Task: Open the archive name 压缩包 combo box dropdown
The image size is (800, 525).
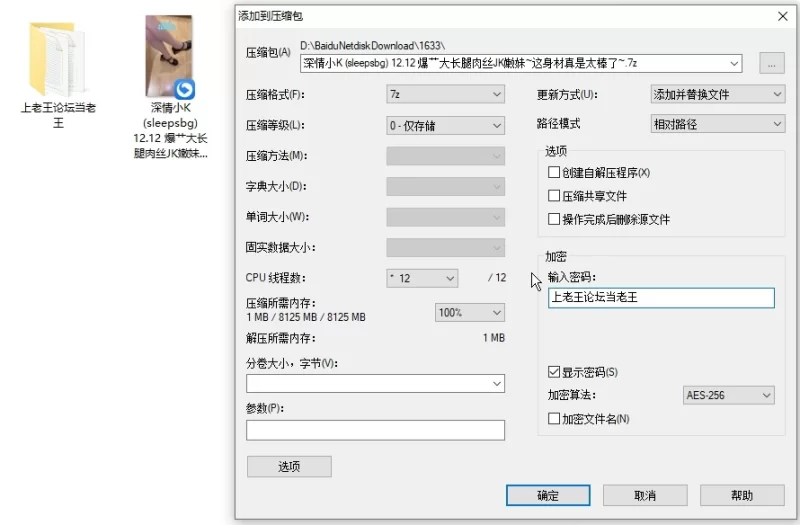Action: tap(734, 64)
